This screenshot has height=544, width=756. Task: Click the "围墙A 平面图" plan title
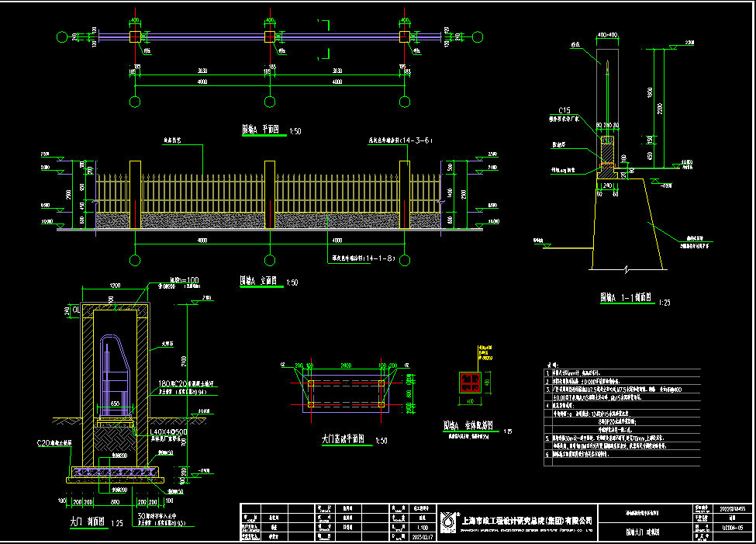(x=260, y=131)
